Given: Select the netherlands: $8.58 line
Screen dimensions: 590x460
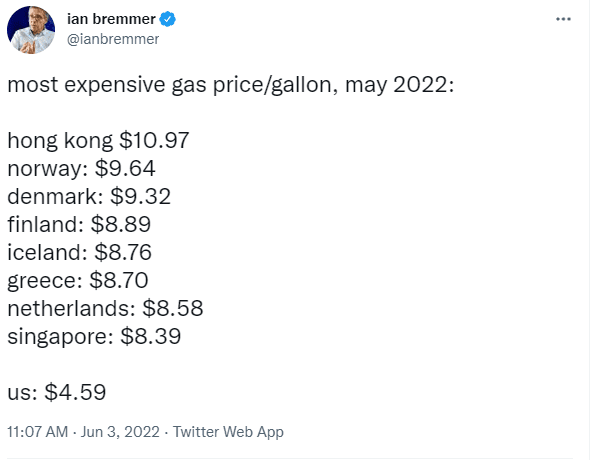Looking at the screenshot, I should [105, 308].
